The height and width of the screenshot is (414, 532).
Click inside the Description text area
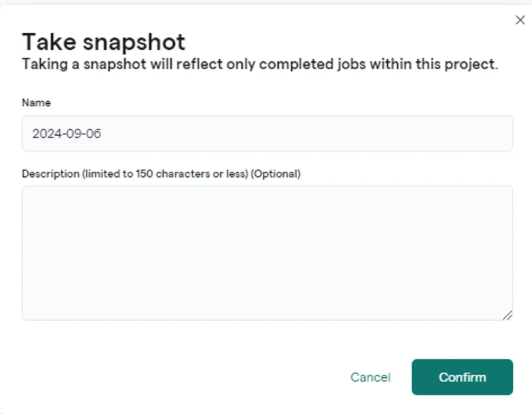pos(267,253)
